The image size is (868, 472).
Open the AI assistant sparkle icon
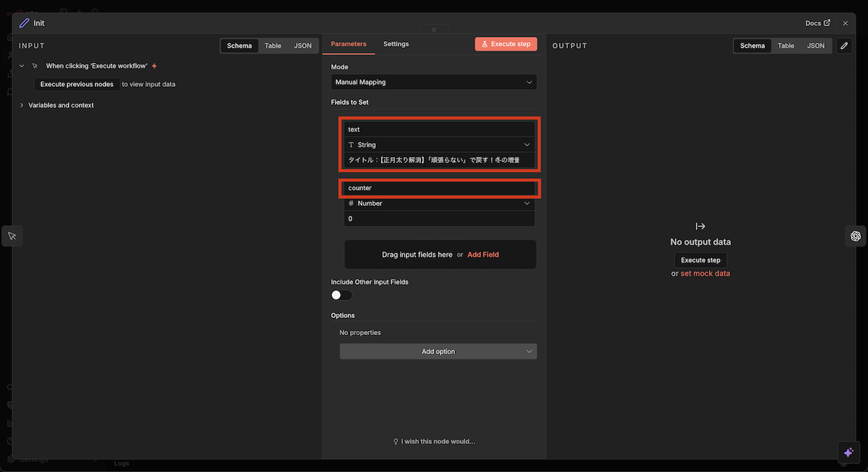point(848,452)
